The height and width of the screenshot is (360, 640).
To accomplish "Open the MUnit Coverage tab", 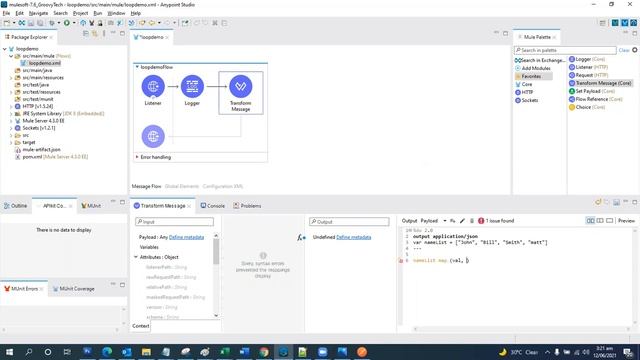I will pyautogui.click(x=73, y=289).
